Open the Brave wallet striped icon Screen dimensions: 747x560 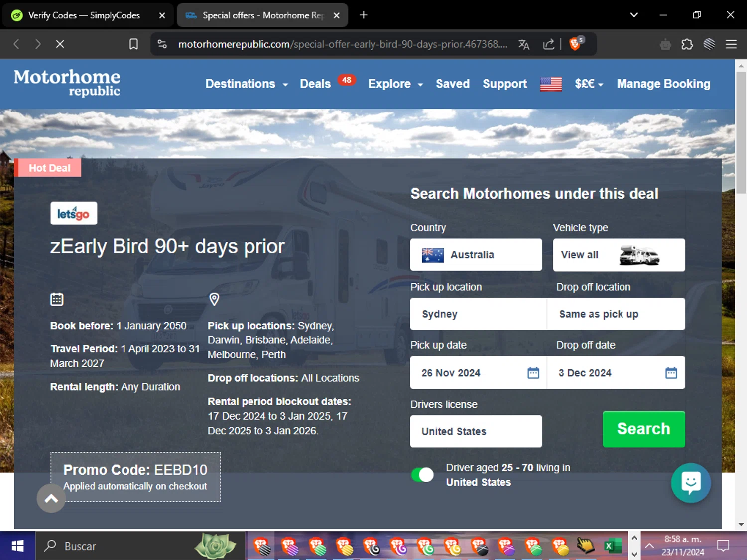[x=709, y=44]
